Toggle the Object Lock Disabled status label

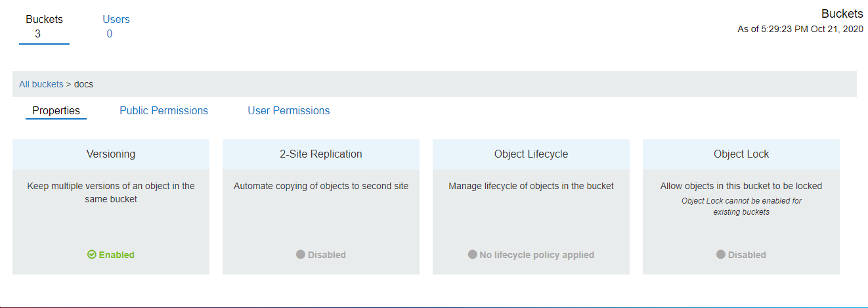(747, 255)
